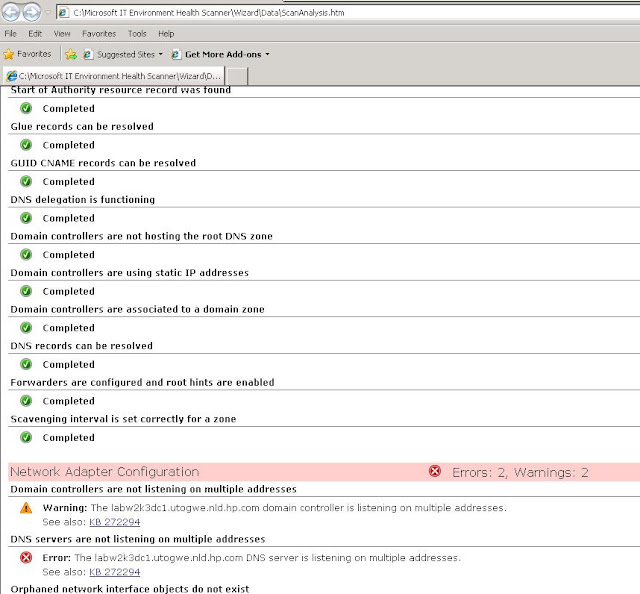The width and height of the screenshot is (640, 594).
Task: Open a new blank tab
Action: (236, 76)
